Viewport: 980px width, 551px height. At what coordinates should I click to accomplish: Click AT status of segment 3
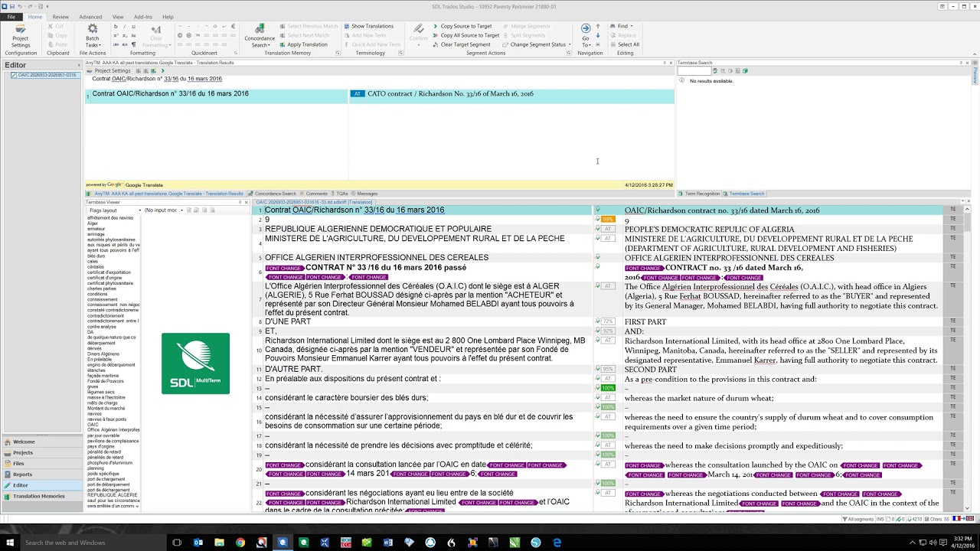tap(608, 229)
